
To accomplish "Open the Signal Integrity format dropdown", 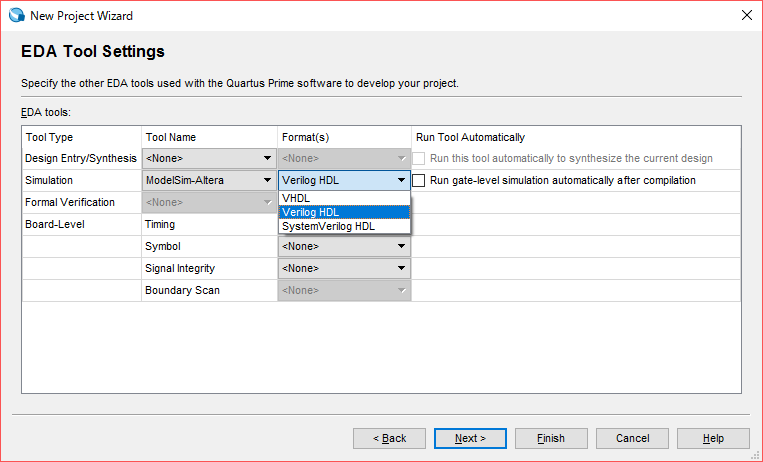I will [344, 268].
